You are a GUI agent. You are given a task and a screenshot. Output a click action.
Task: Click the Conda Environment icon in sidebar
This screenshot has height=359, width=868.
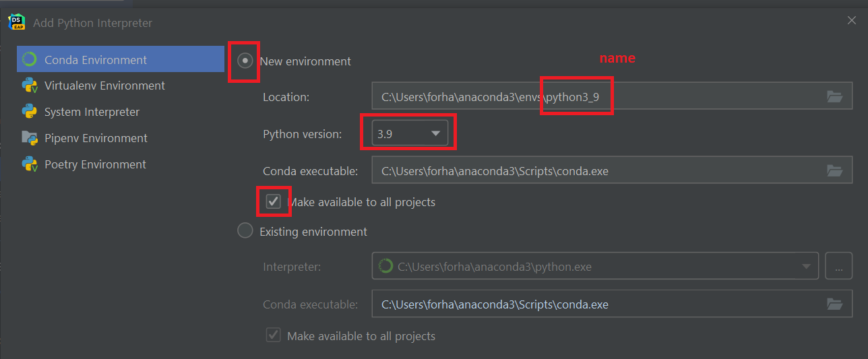[29, 59]
